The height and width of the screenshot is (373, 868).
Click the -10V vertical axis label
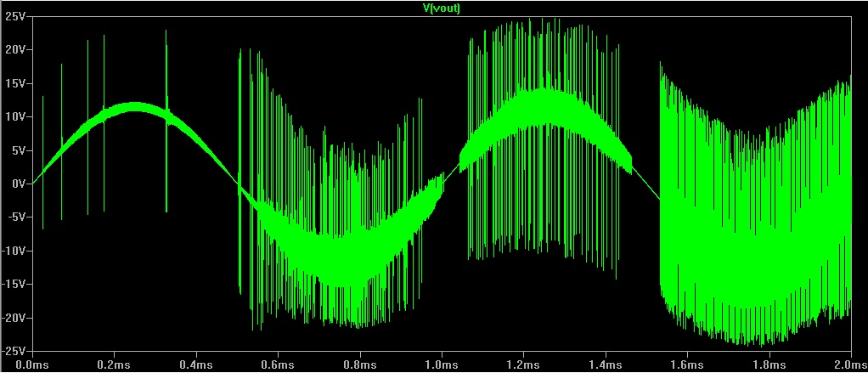[x=15, y=251]
